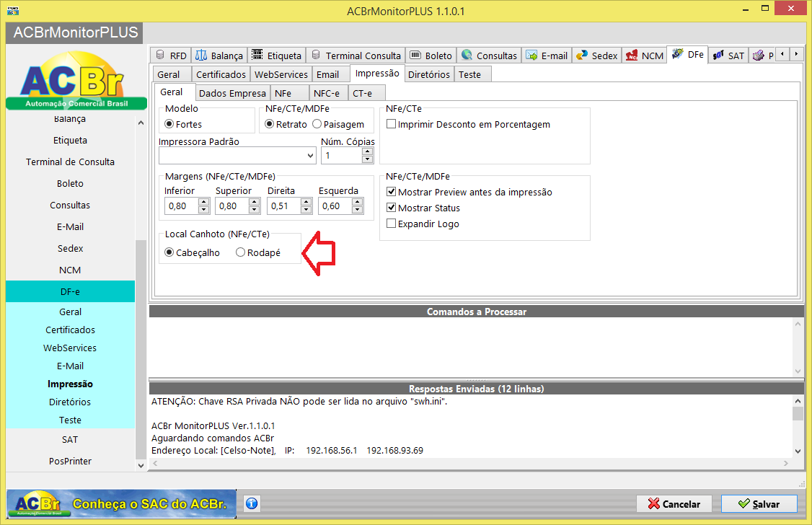Click the Respostas Enviadas horizontal scrollbar track
The width and height of the screenshot is (812, 525).
coord(471,464)
